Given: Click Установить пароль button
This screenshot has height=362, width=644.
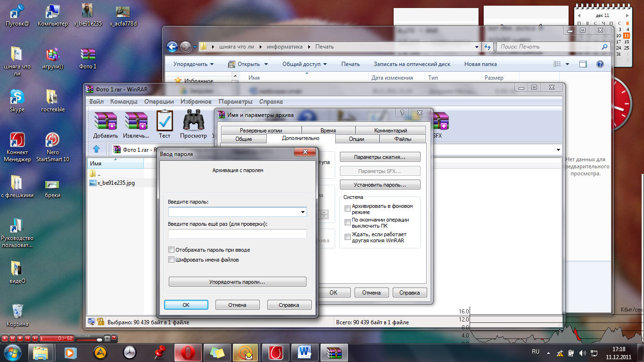Looking at the screenshot, I should click(380, 185).
